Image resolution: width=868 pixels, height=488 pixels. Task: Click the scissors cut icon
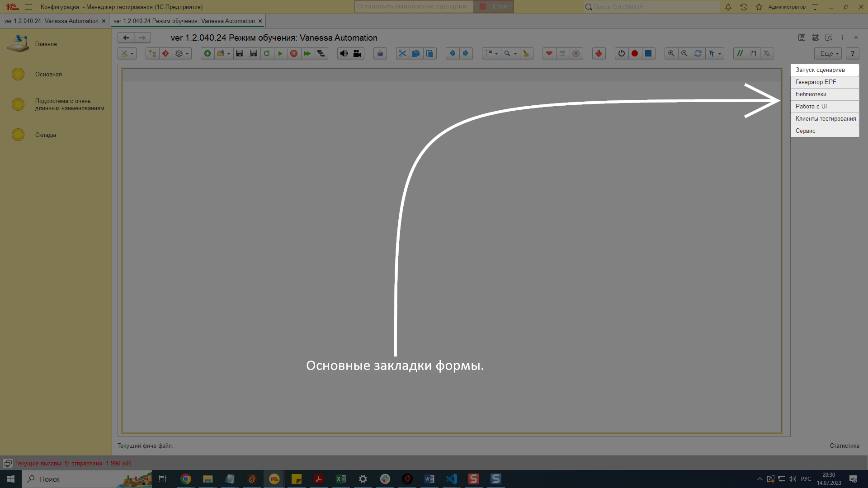pyautogui.click(x=402, y=53)
